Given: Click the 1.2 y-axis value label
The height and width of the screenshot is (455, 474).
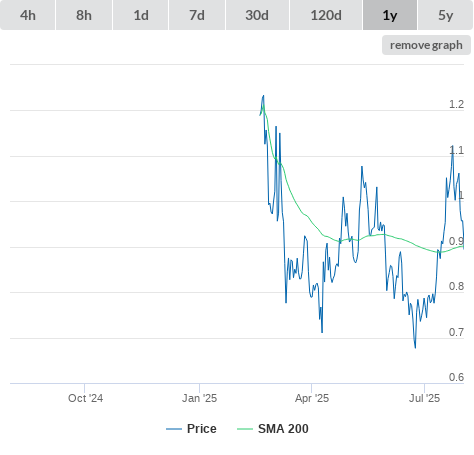Looking at the screenshot, I should click(x=456, y=104).
